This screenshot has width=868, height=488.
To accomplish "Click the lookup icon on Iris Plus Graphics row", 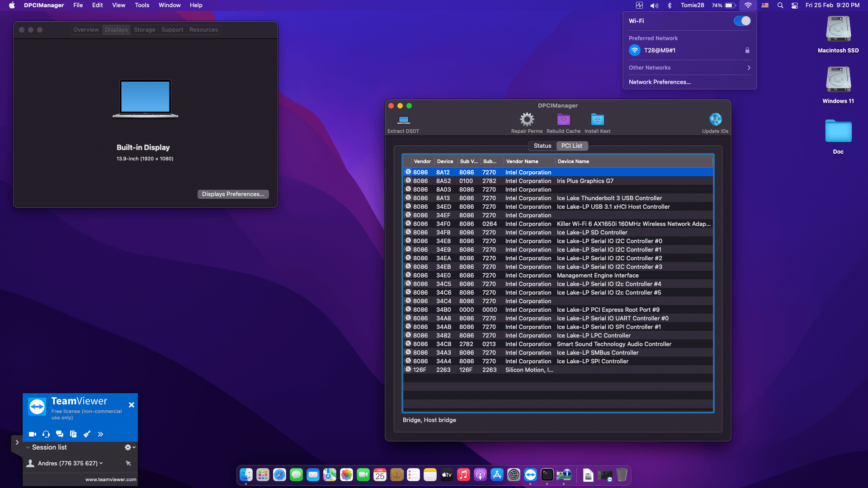I will [408, 181].
